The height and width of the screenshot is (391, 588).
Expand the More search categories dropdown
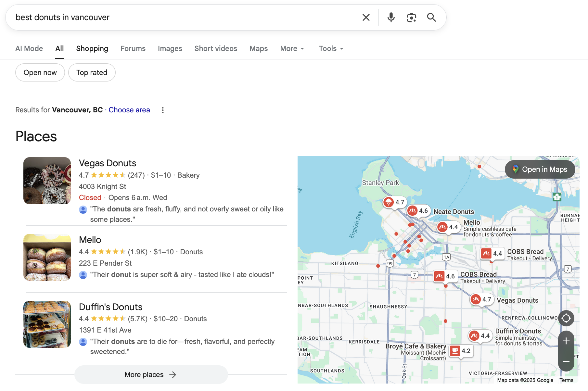click(292, 49)
